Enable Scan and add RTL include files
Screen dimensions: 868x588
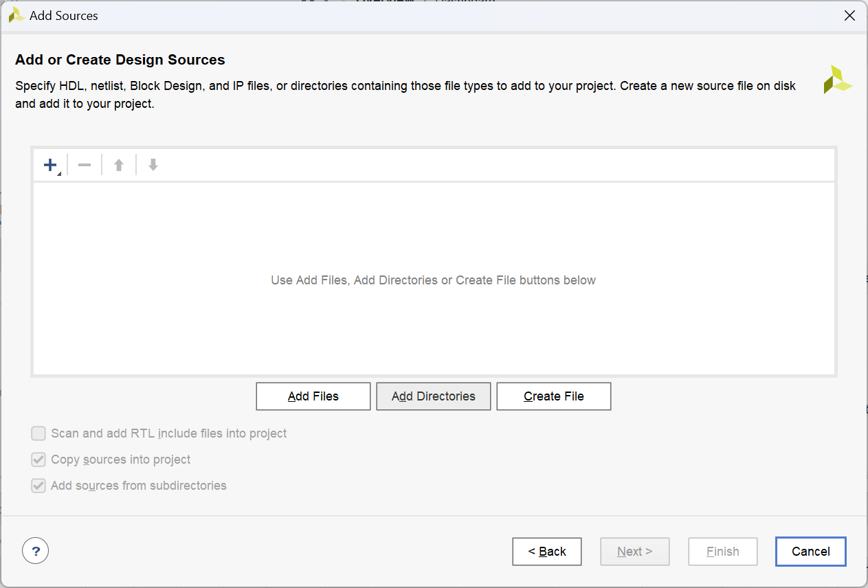tap(38, 433)
